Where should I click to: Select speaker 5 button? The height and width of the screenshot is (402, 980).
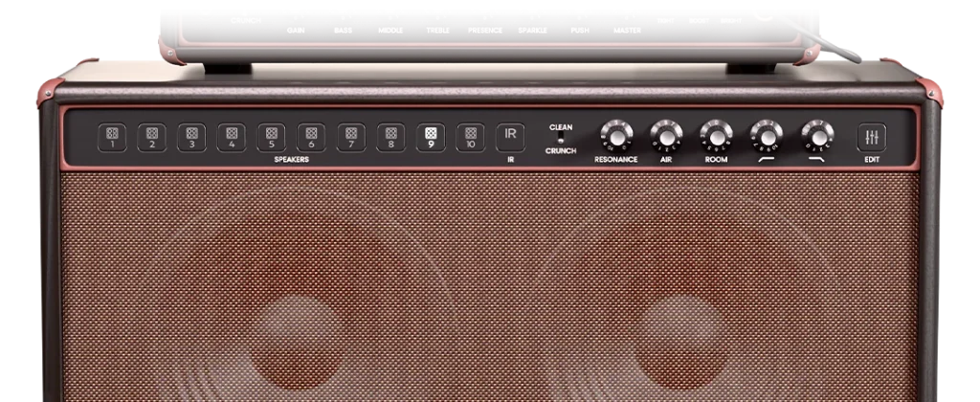pos(271,138)
